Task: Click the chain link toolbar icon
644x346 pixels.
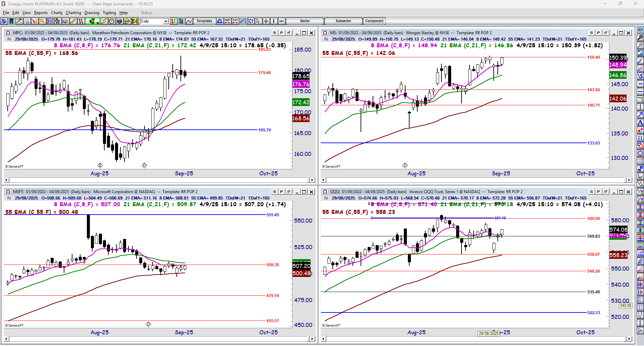Action: click(x=73, y=21)
